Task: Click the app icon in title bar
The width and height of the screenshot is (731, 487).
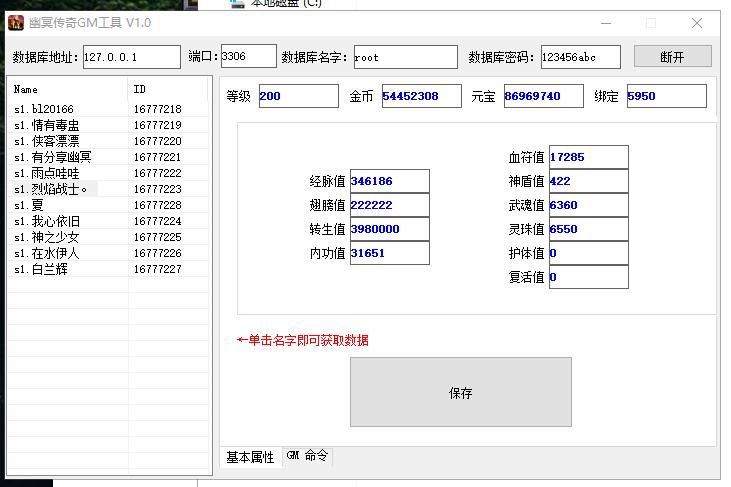Action: 16,23
